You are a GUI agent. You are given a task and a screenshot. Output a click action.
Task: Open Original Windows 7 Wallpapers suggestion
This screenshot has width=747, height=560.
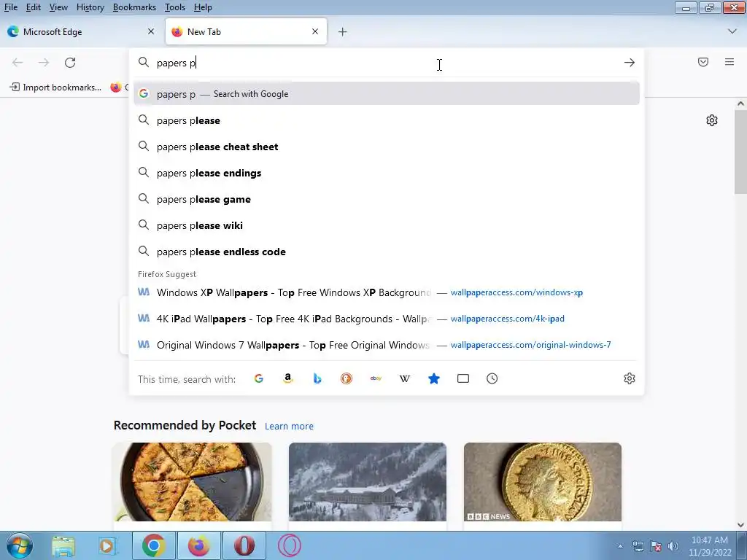tap(387, 345)
